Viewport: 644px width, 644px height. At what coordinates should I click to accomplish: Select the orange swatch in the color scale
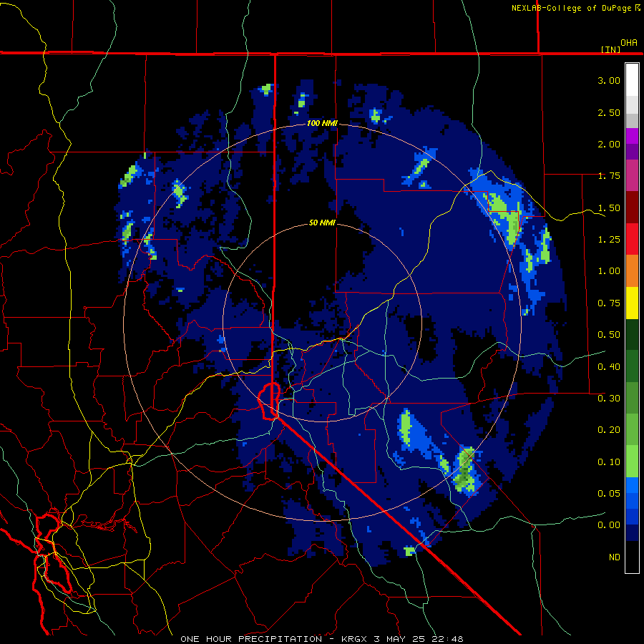(x=632, y=271)
